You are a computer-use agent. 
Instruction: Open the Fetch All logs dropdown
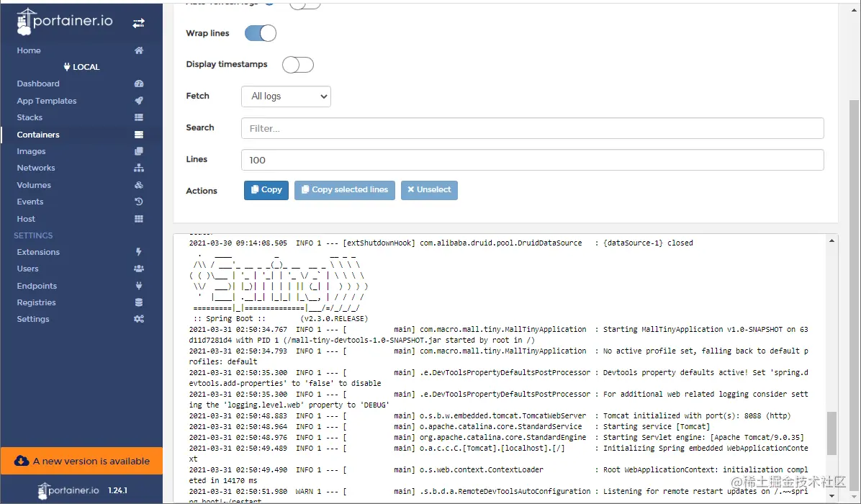pos(286,96)
